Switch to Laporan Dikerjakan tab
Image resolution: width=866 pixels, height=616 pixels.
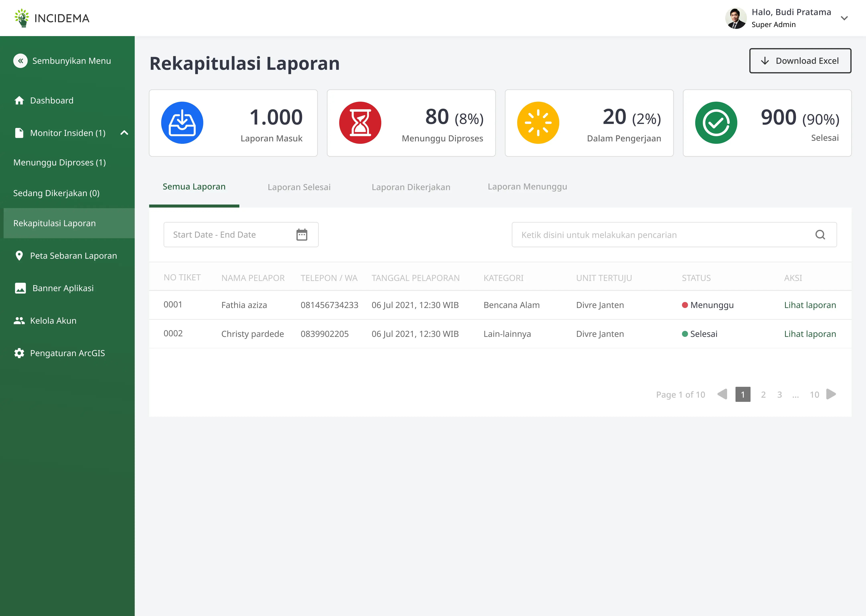(x=411, y=187)
